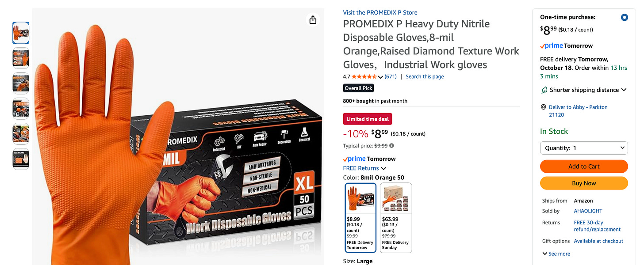Click the typical price info icon
This screenshot has height=265, width=644.
(391, 146)
